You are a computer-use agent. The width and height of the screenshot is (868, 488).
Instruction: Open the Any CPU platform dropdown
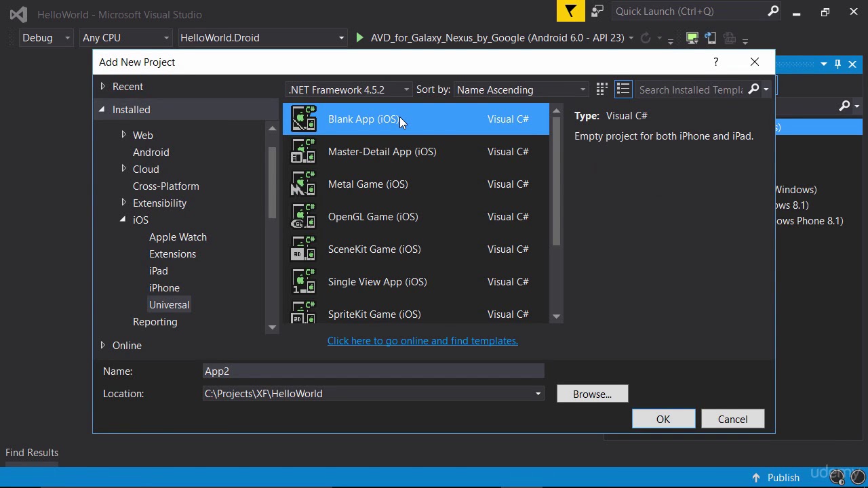tap(125, 38)
